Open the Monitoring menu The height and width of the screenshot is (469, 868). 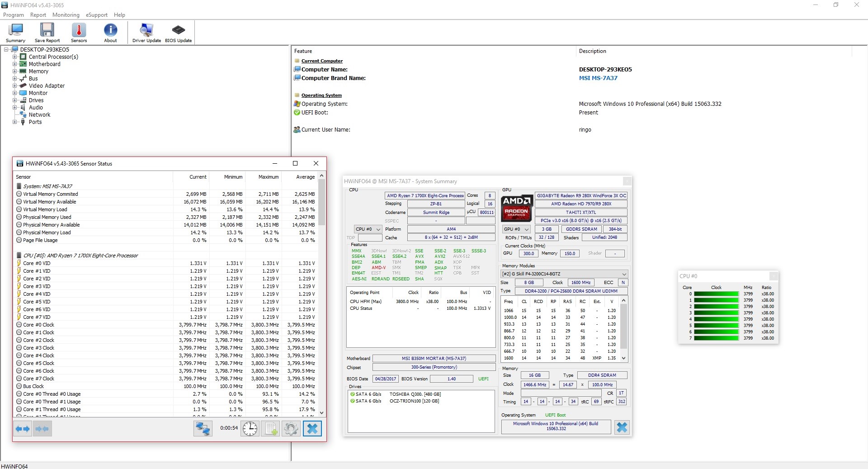(66, 15)
